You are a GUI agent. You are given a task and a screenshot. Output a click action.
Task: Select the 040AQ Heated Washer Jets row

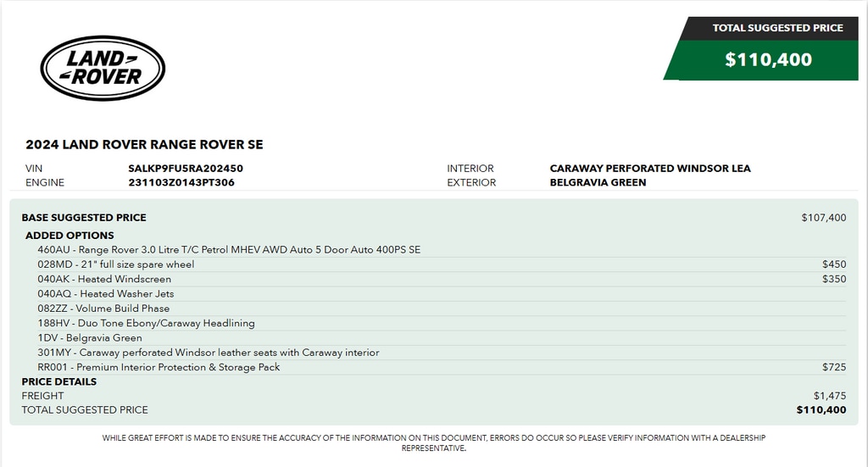pyautogui.click(x=441, y=294)
